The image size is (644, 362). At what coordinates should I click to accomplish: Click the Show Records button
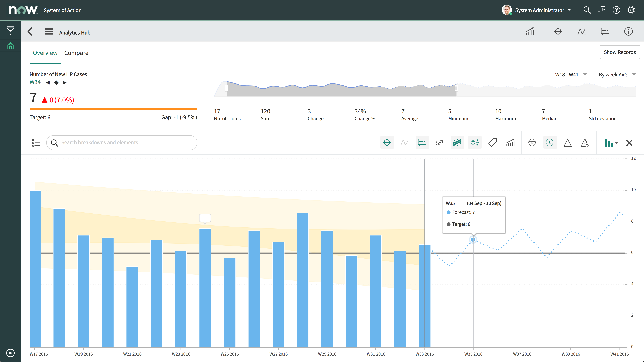(x=620, y=52)
